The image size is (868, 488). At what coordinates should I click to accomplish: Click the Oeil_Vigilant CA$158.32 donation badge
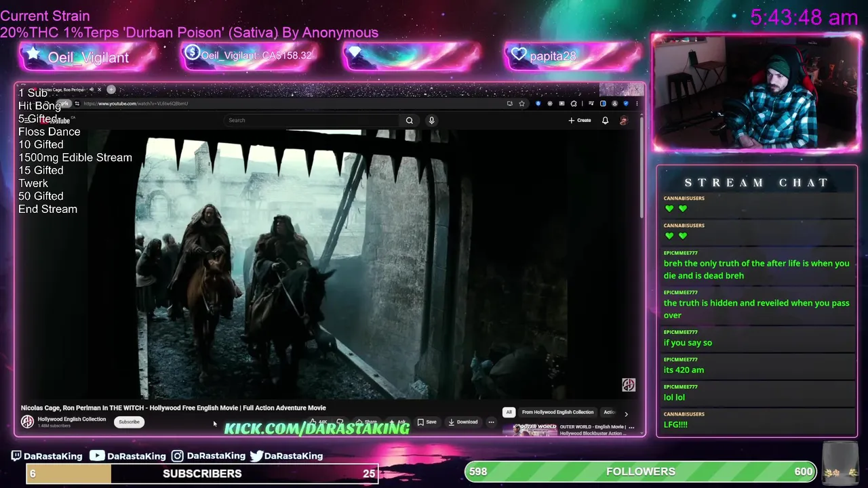[249, 56]
